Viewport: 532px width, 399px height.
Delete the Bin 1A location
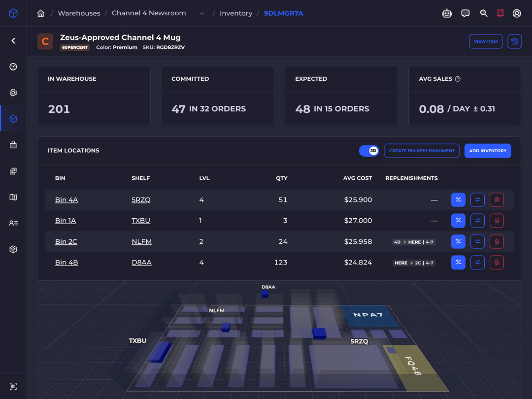point(497,221)
